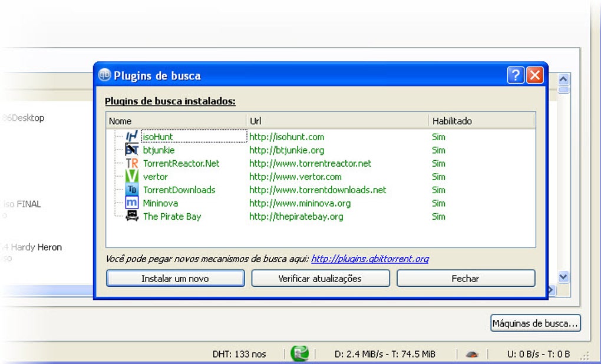Select the iso FINAL entry in main window

point(22,204)
